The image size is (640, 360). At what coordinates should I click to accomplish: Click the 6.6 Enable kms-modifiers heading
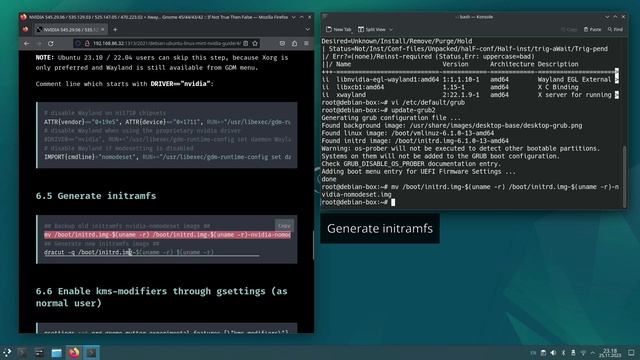click(162, 297)
